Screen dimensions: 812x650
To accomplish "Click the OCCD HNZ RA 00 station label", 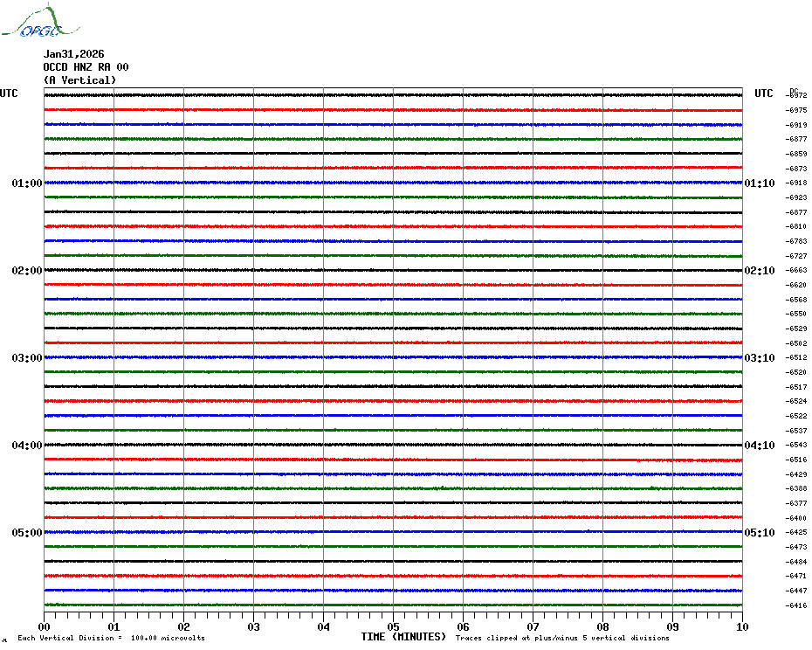I will [86, 67].
